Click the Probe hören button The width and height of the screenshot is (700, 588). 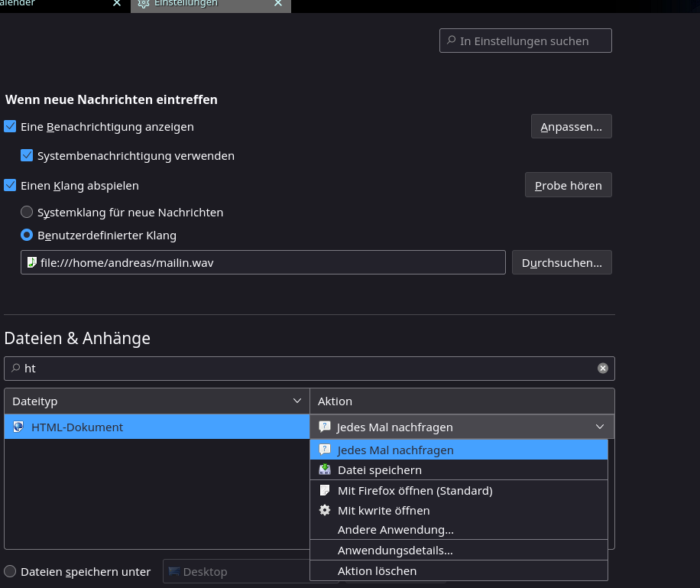(568, 185)
